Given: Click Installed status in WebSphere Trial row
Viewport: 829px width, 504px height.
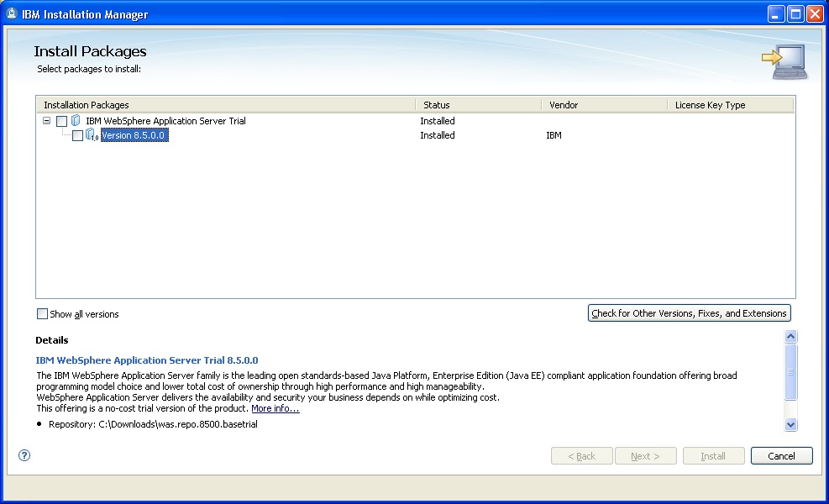Looking at the screenshot, I should [438, 121].
